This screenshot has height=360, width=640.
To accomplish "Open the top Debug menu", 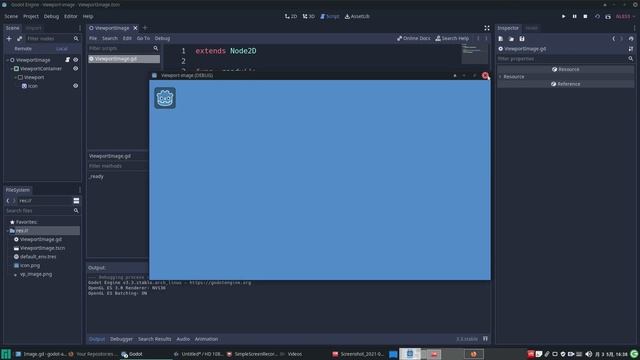I will (51, 16).
